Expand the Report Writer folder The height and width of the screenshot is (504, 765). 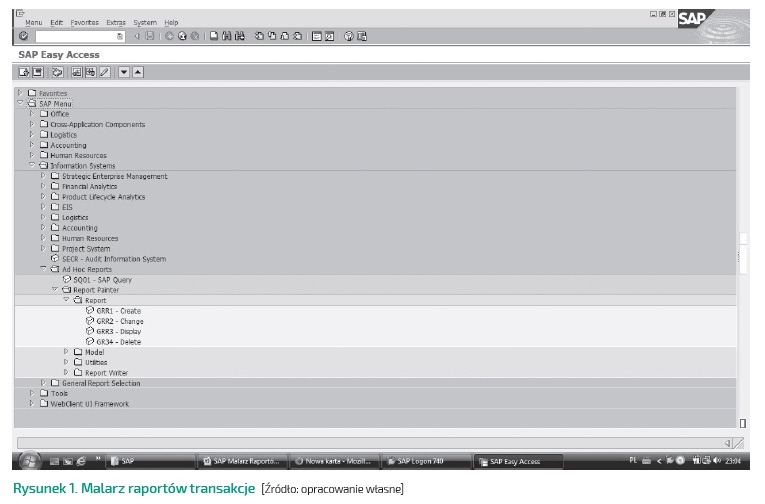pyautogui.click(x=66, y=372)
